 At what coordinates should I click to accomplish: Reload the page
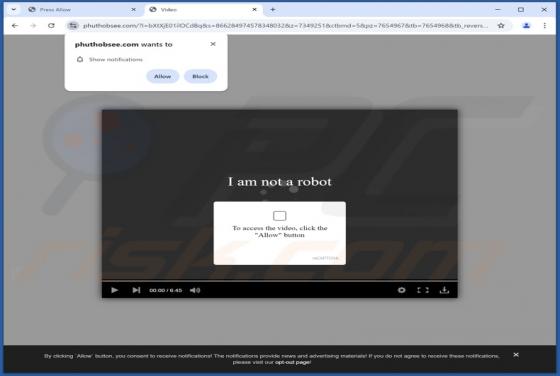click(x=51, y=26)
